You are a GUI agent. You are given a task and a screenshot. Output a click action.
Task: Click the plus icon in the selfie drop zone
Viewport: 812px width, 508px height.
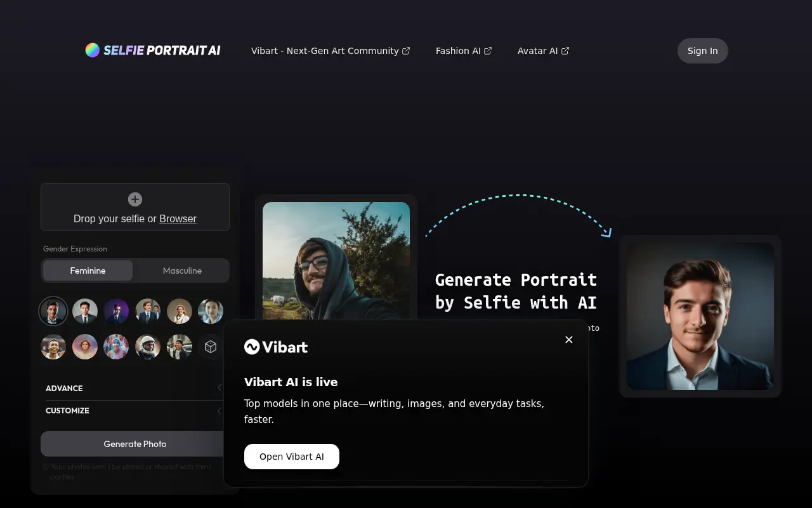(135, 199)
